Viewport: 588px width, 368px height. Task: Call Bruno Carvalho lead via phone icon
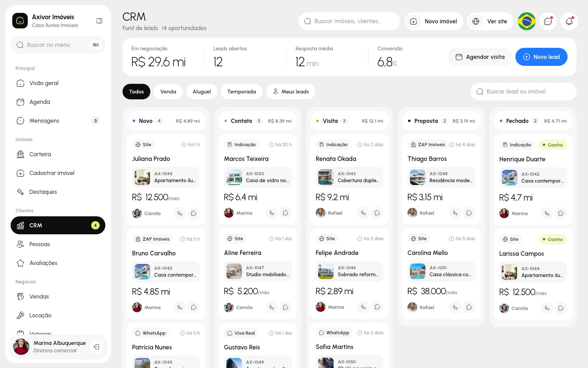tap(180, 307)
